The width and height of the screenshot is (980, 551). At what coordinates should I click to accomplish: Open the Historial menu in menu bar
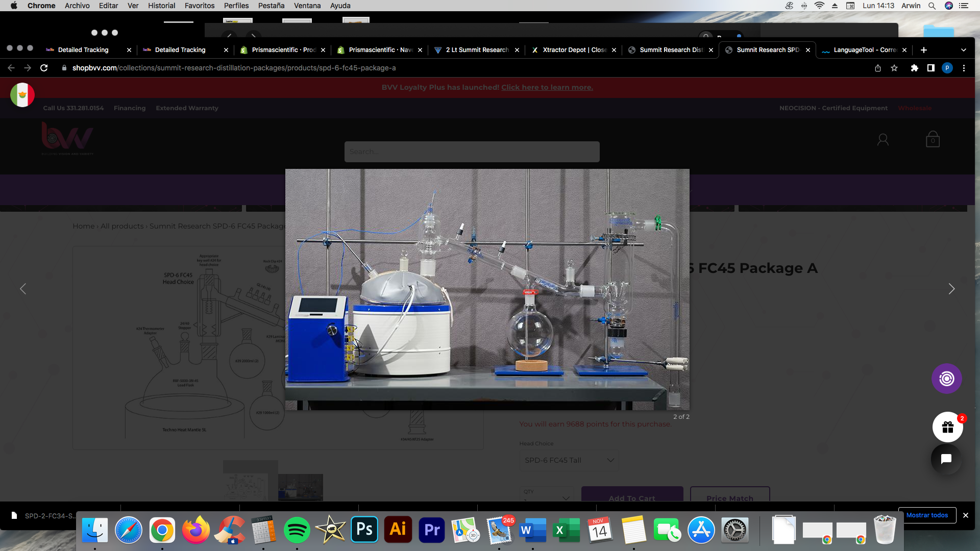[161, 6]
